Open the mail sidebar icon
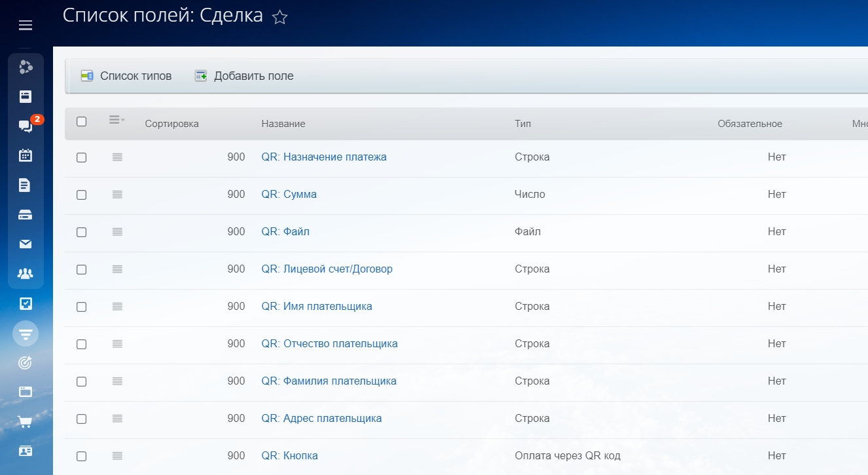The width and height of the screenshot is (868, 475). click(x=26, y=244)
